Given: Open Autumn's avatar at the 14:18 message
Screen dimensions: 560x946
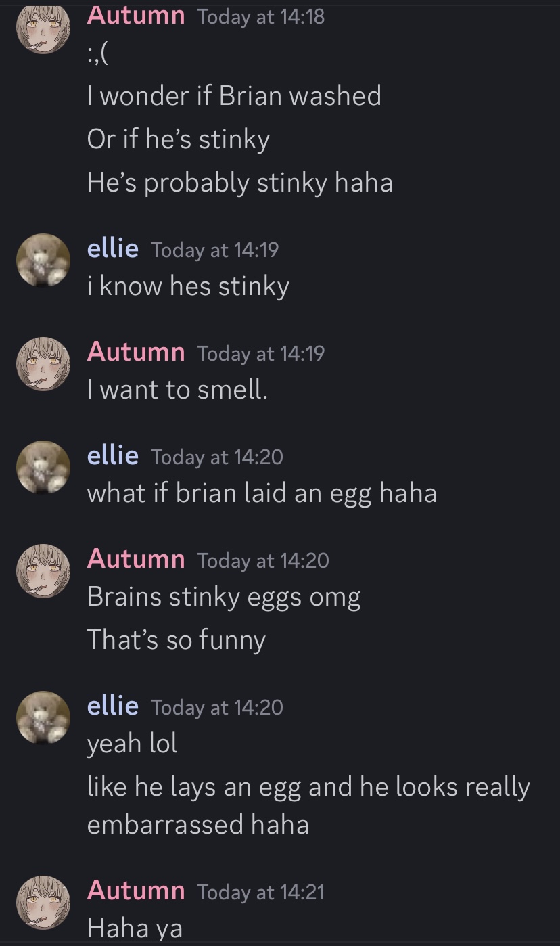Looking at the screenshot, I should 43,27.
